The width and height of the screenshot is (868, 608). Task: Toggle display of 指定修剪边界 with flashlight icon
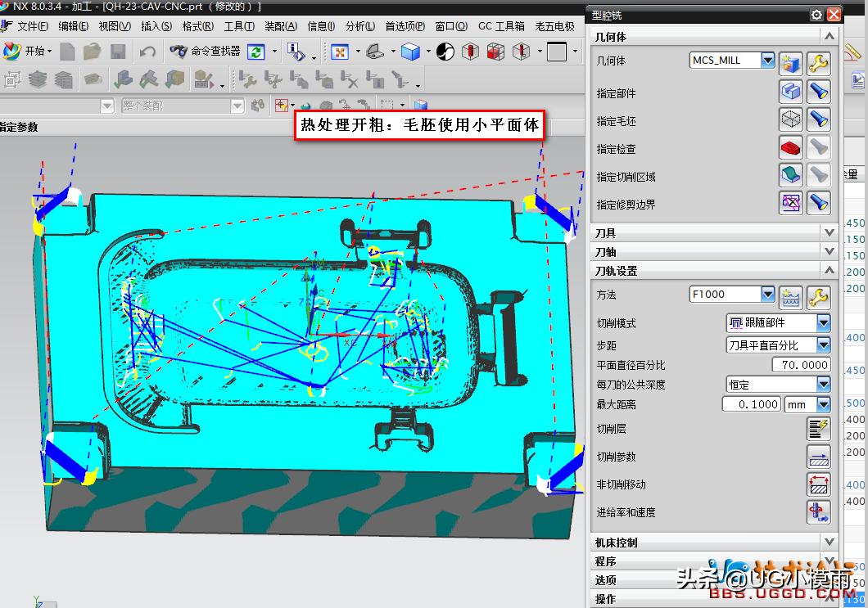[x=819, y=202]
